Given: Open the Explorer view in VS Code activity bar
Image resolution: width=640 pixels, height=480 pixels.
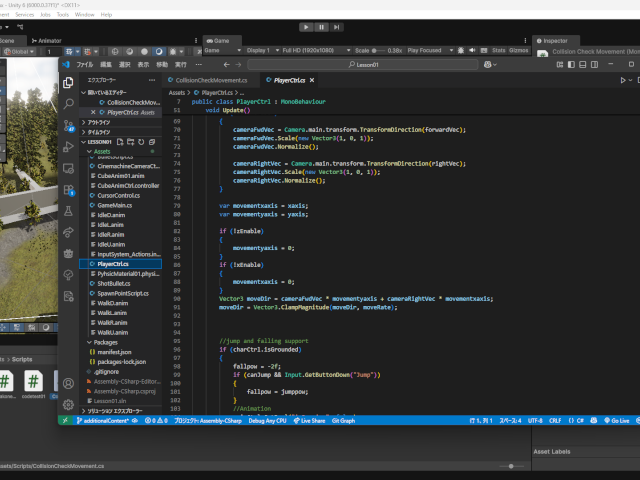Looking at the screenshot, I should [68, 83].
